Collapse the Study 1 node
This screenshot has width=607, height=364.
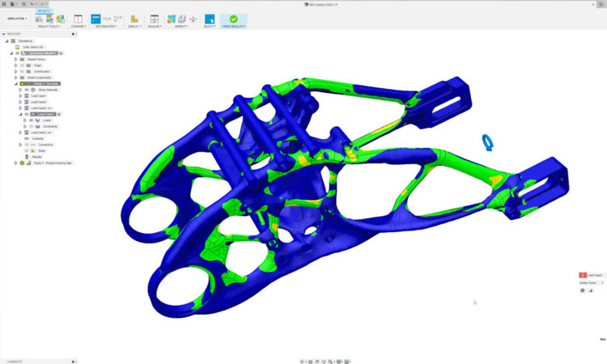16,84
